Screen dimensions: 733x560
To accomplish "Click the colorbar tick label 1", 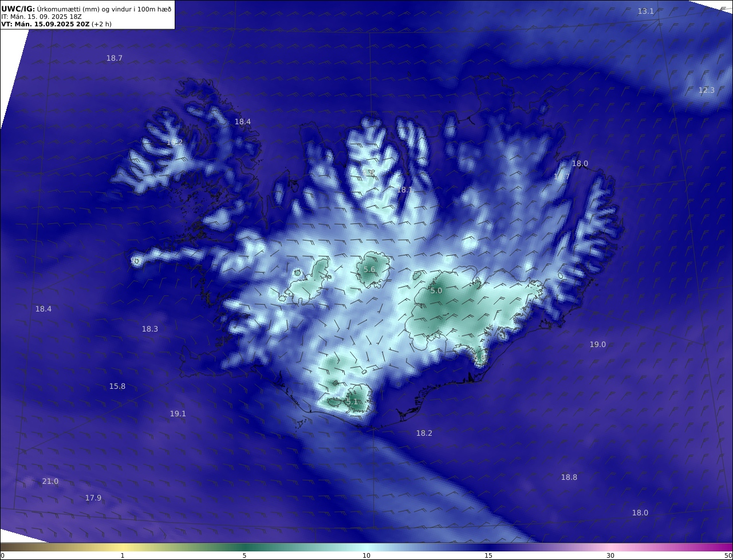I will click(123, 555).
